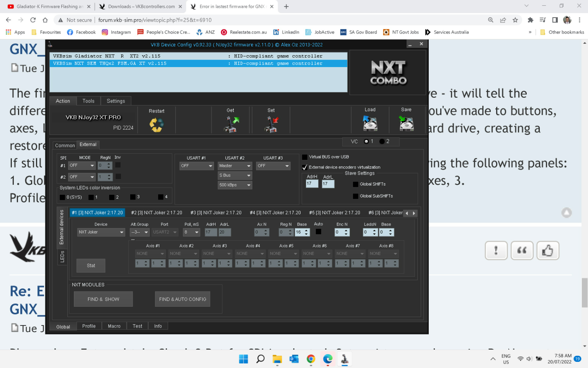Open Outlook from the taskbar

coord(294,359)
